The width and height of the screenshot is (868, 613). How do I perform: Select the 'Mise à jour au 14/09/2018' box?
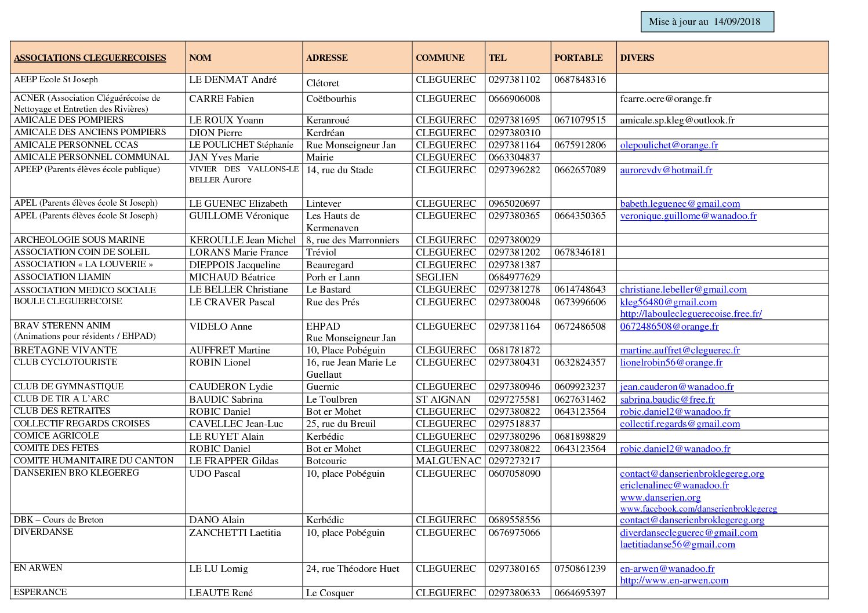click(x=707, y=22)
